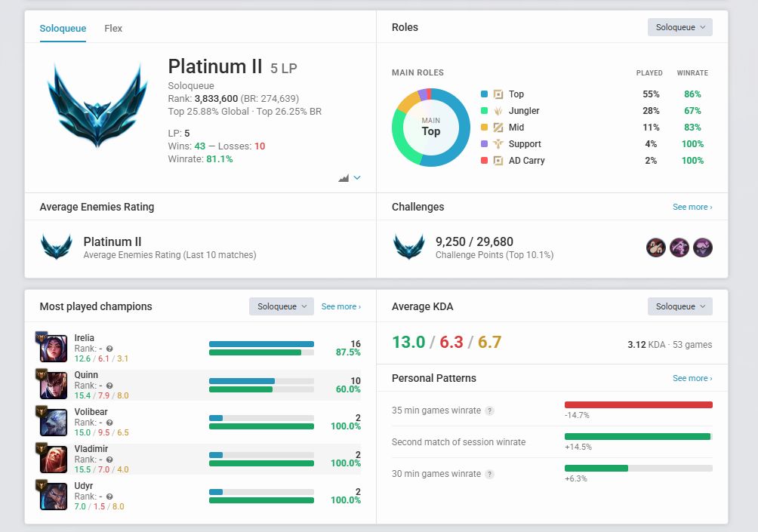The image size is (758, 532).
Task: Click the Top role icon
Action: [498, 94]
